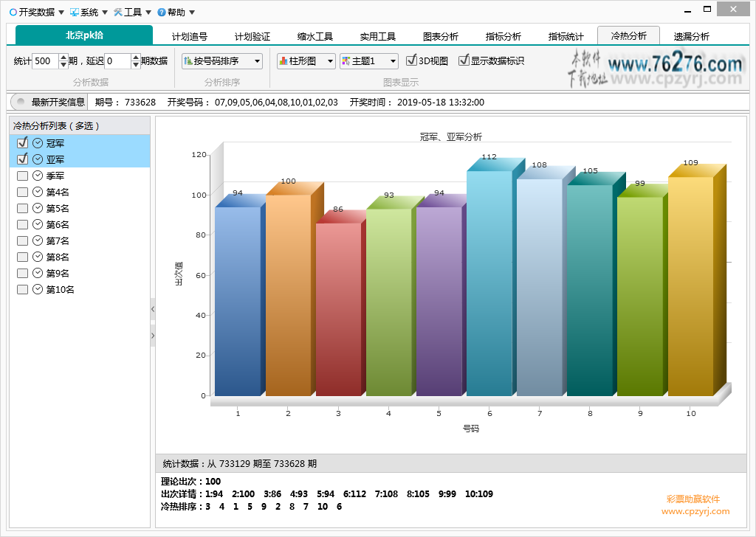The height and width of the screenshot is (537, 756).
Task: Toggle the 3D视图 checkbox
Action: (411, 60)
